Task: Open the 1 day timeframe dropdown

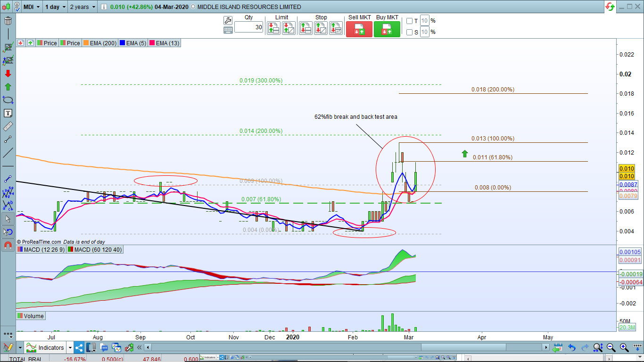Action: tap(55, 7)
